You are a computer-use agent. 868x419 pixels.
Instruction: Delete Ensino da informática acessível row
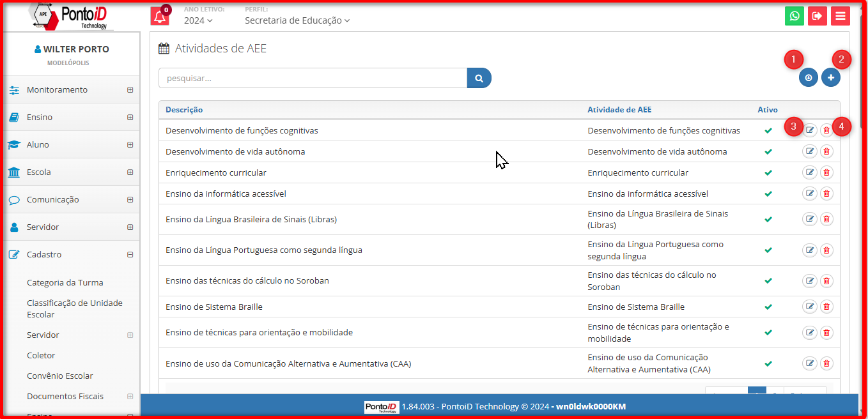pyautogui.click(x=826, y=194)
